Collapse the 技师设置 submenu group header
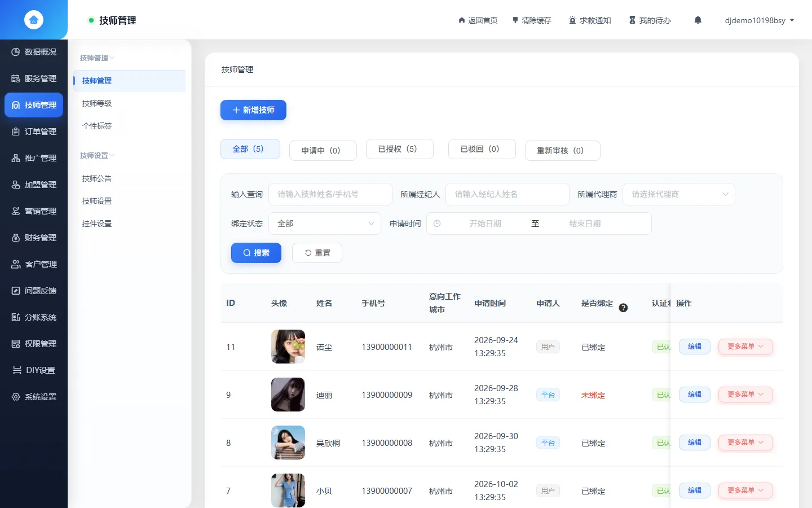Screen dimensions: 812x508 (x=97, y=155)
